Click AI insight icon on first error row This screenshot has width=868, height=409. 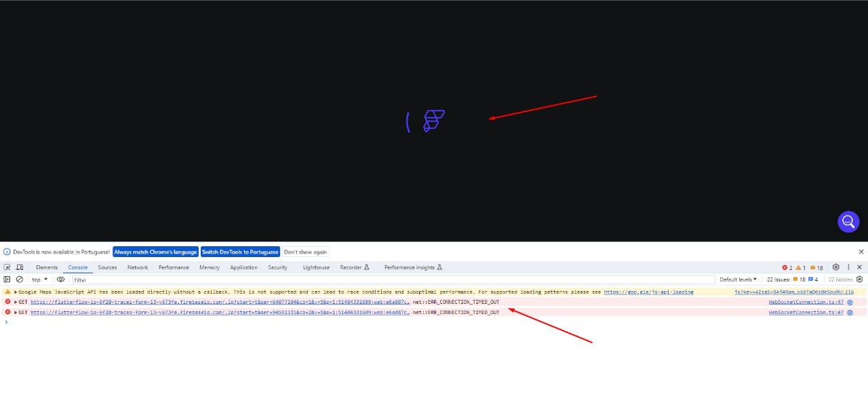click(x=850, y=302)
